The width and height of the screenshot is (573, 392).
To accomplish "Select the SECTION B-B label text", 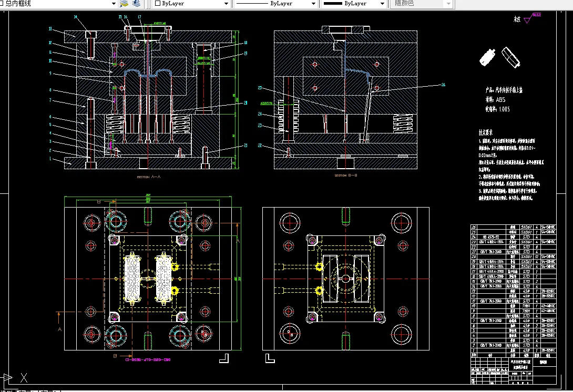I will [346, 176].
